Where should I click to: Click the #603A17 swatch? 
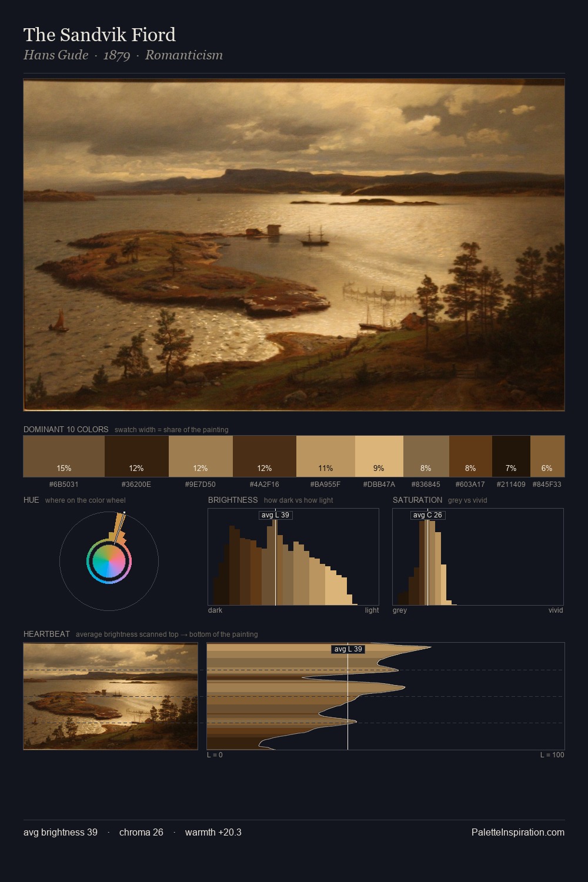click(x=470, y=456)
